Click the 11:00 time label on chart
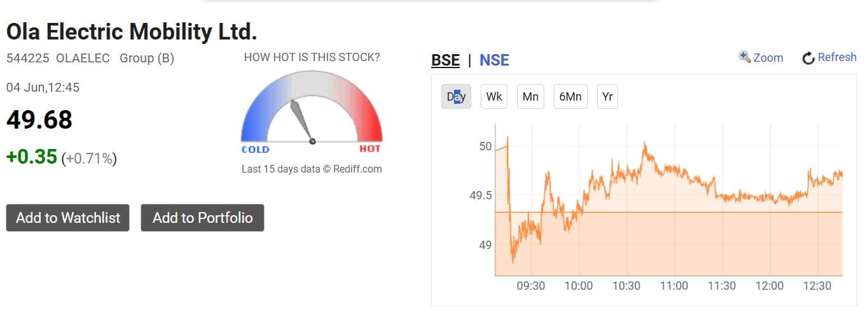 click(674, 286)
